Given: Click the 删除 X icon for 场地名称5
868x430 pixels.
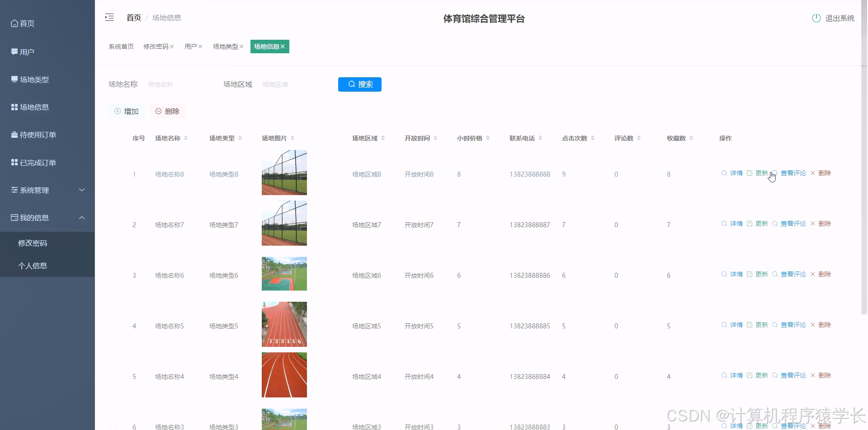Looking at the screenshot, I should click(812, 325).
